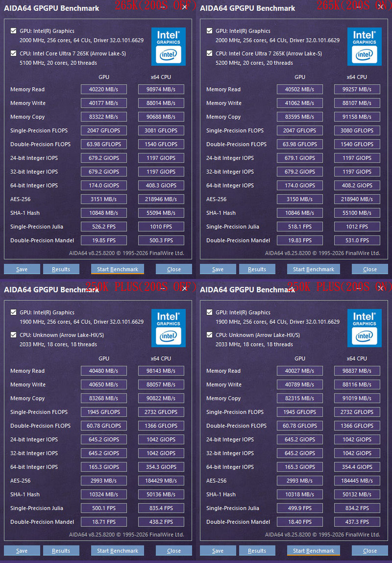Start Benchmark in 250K PLUS 200S ON window
The image size is (392, 563).
click(314, 551)
